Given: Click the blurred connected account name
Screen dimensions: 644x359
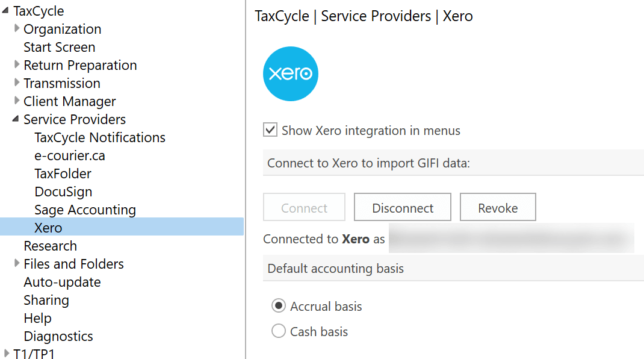Looking at the screenshot, I should click(512, 238).
